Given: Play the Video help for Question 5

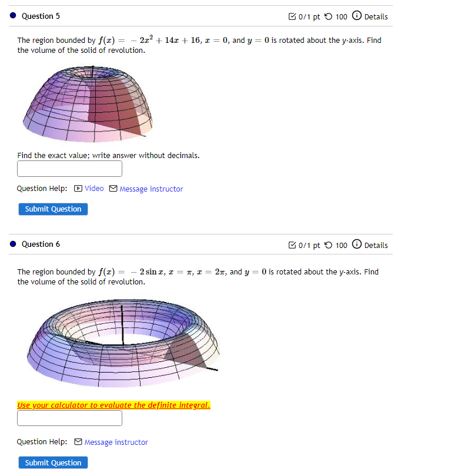Looking at the screenshot, I should click(x=89, y=188).
